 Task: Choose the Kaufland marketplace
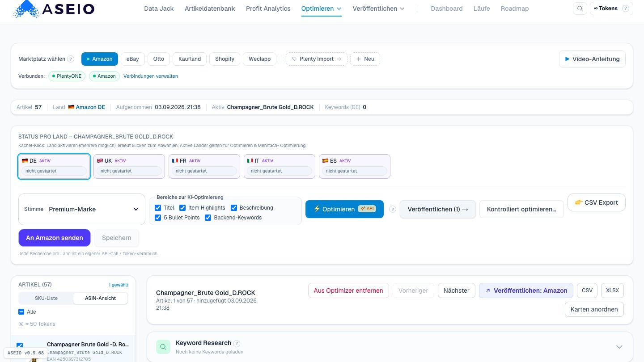190,59
